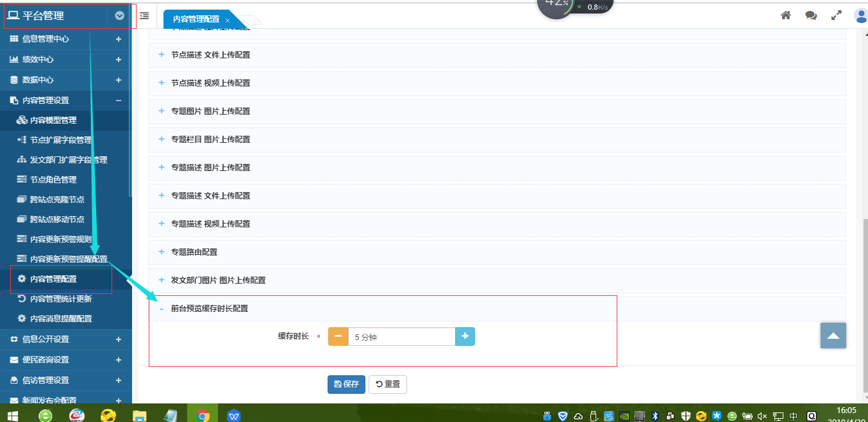Open WPS taskbar icon
The image size is (868, 422).
[x=234, y=416]
